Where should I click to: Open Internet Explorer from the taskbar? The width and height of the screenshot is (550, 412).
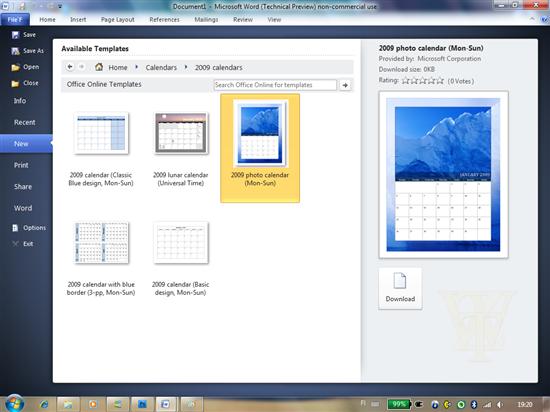(44, 404)
